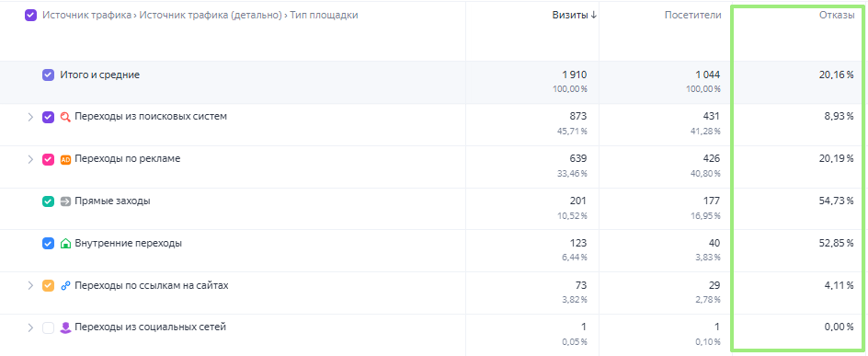Viewport: 868px width, 356px height.
Task: Expand the Переходы по рекламе row
Action: [30, 159]
